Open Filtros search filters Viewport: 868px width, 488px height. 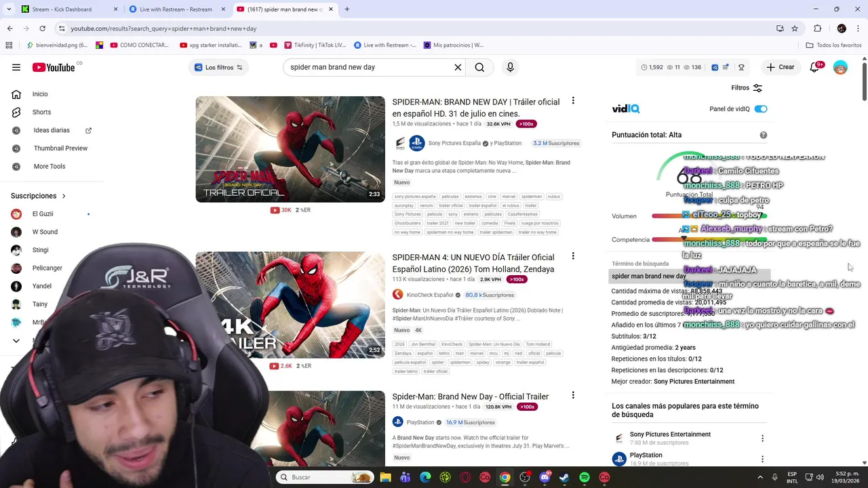coord(747,87)
